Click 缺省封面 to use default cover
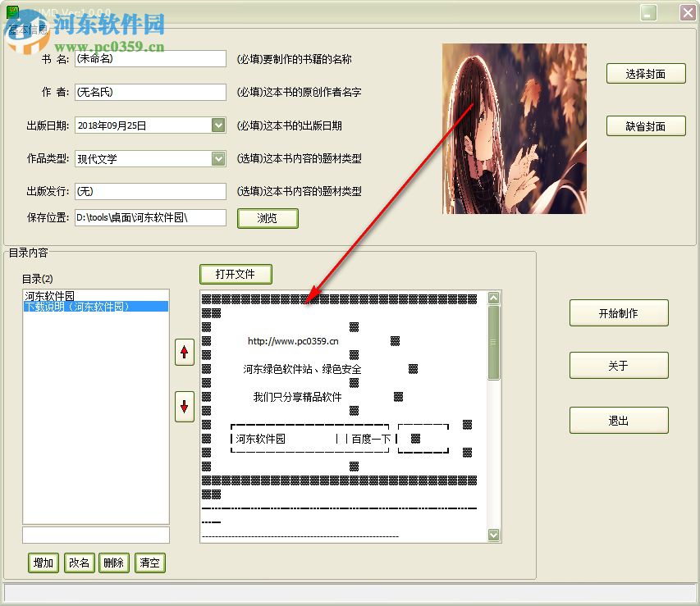This screenshot has width=700, height=606. [x=646, y=125]
